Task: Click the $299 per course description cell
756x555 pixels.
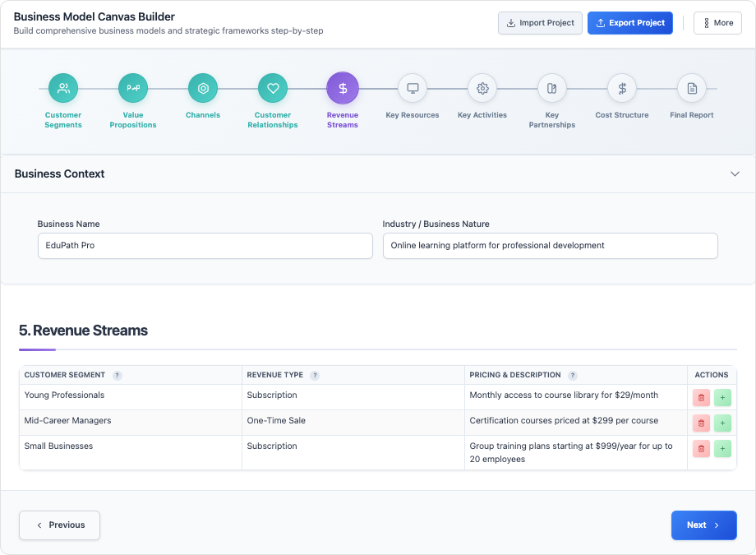Action: (576, 423)
